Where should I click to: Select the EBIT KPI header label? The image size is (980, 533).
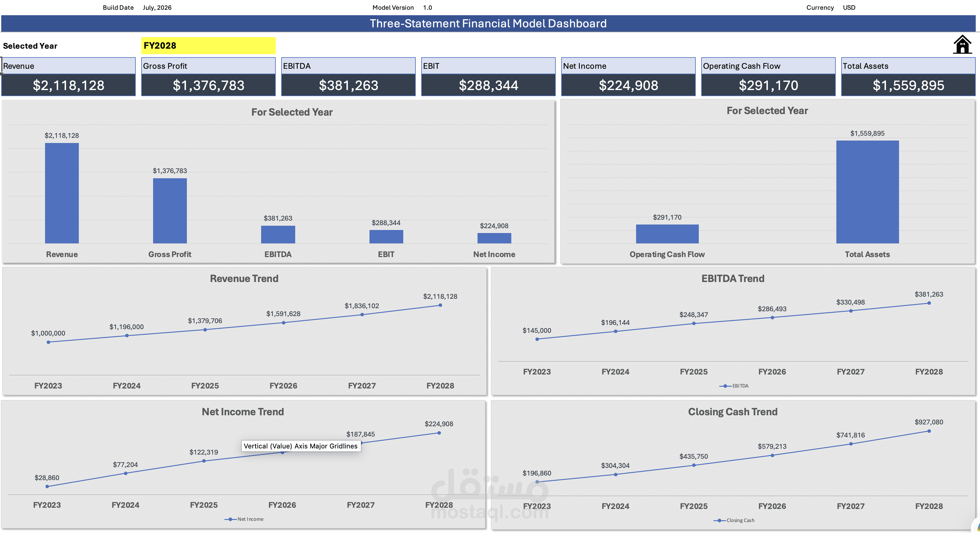pyautogui.click(x=488, y=66)
